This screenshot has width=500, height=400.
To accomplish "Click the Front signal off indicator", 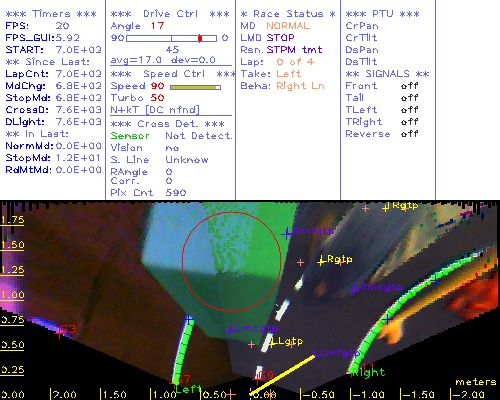I will [x=409, y=86].
